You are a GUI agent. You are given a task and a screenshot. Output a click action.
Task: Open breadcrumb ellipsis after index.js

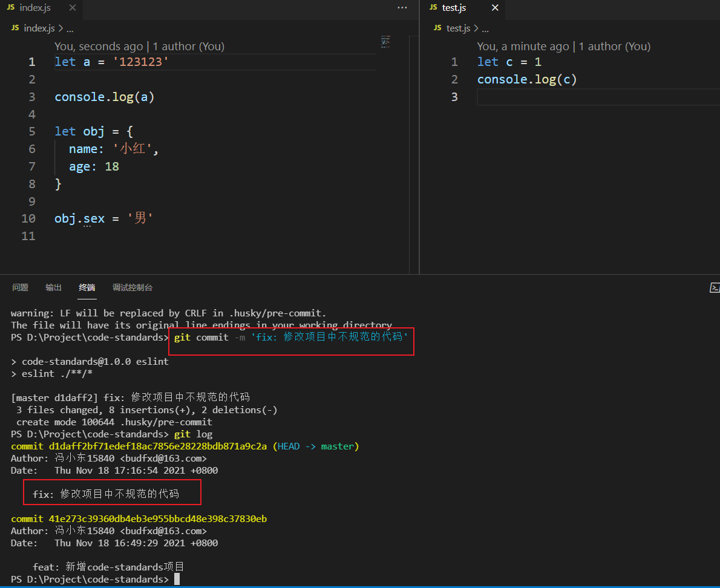point(70,29)
